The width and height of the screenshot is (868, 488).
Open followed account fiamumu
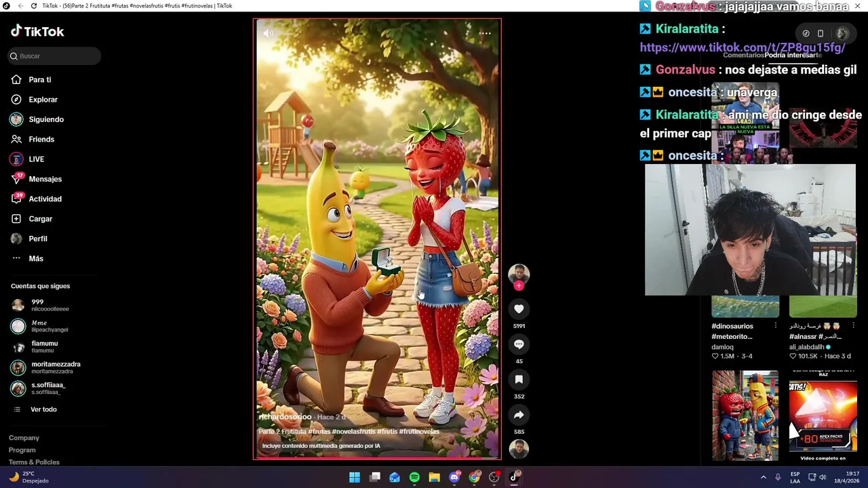pos(34,347)
